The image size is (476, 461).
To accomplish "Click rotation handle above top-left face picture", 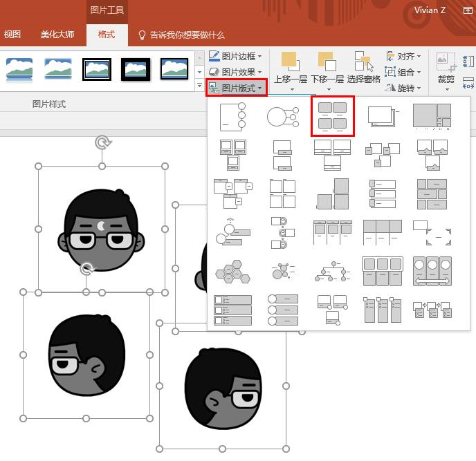I will [102, 143].
